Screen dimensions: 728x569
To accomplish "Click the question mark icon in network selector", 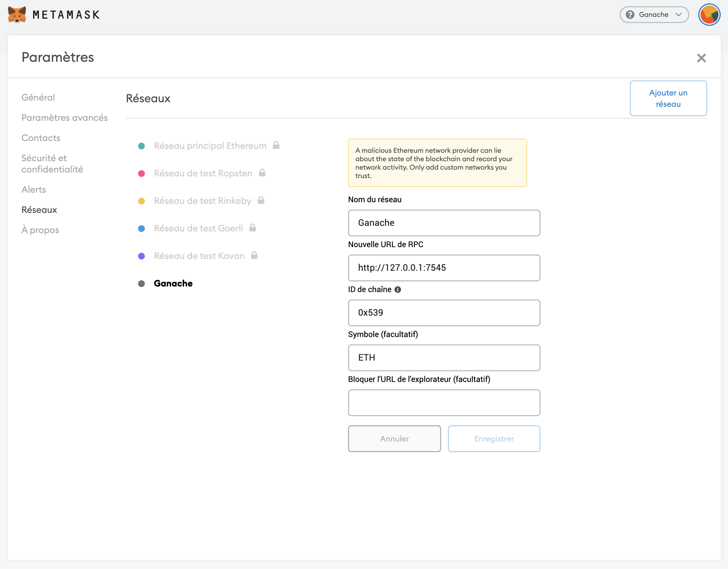I will click(630, 15).
